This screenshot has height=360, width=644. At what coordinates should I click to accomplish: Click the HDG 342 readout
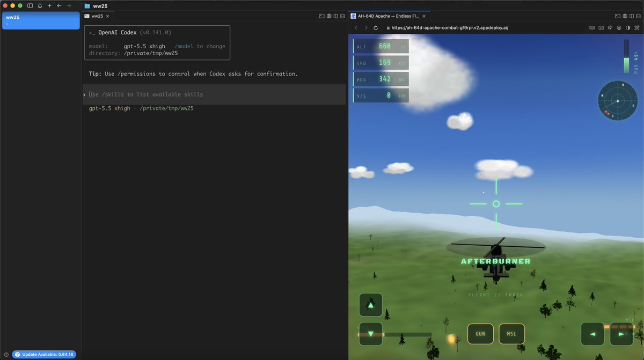(x=380, y=79)
